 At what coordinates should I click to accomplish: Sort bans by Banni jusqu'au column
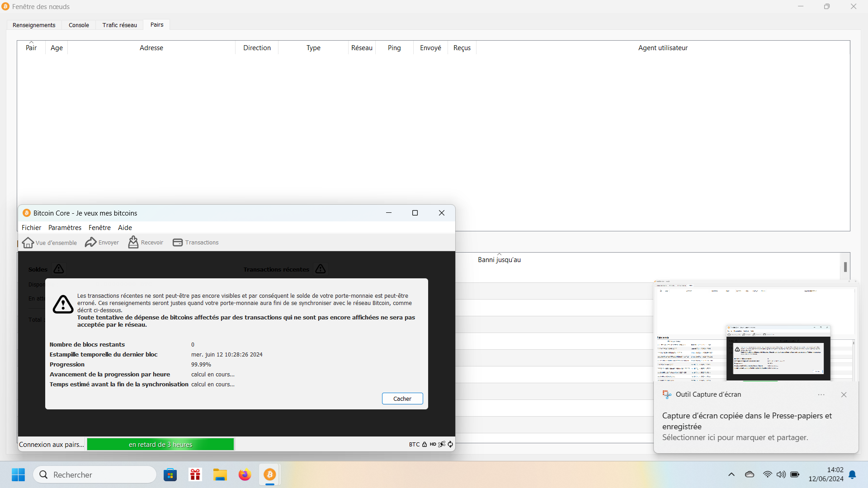coord(499,260)
